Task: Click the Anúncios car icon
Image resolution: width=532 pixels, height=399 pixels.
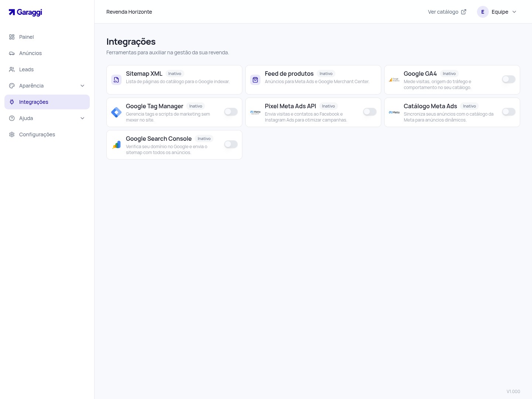Action: [12, 53]
